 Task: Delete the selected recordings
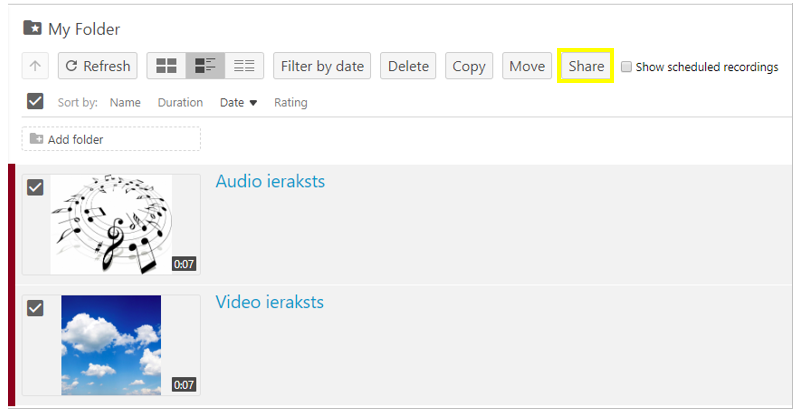(408, 66)
